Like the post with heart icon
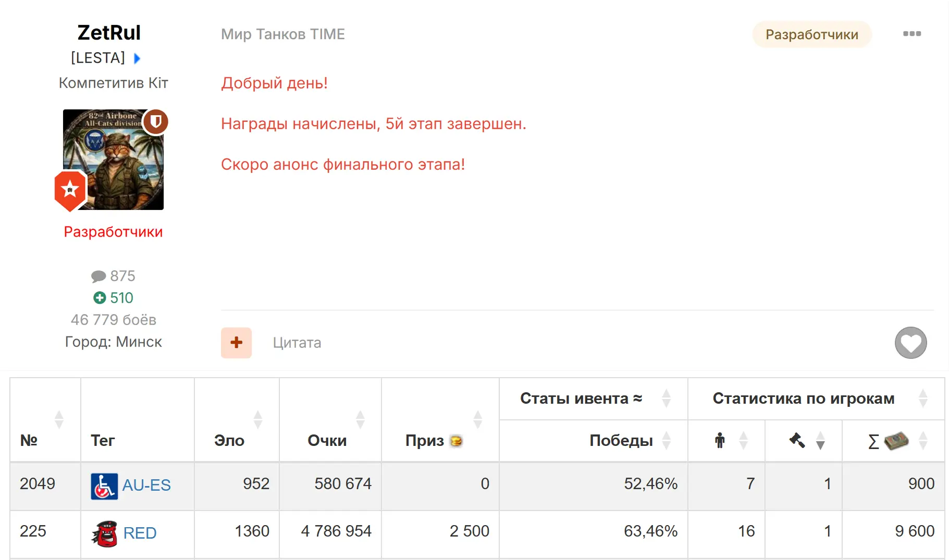The width and height of the screenshot is (949, 560). click(x=910, y=343)
